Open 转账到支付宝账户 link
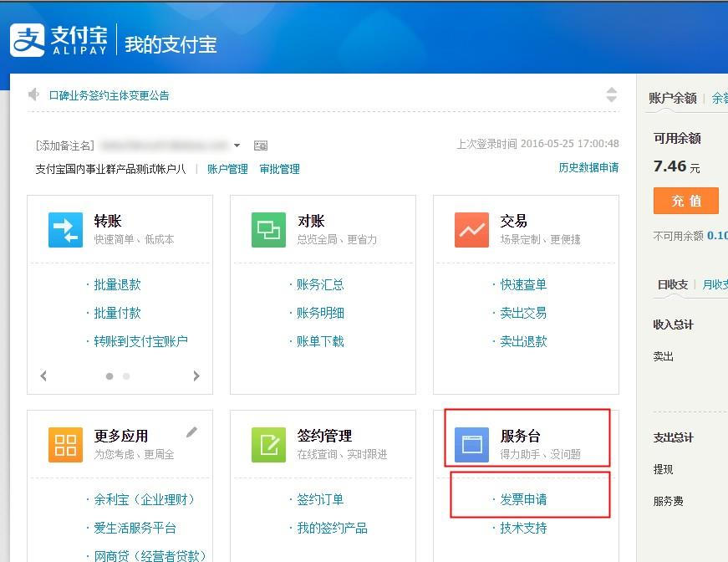Viewport: 728px width, 562px height. tap(140, 341)
